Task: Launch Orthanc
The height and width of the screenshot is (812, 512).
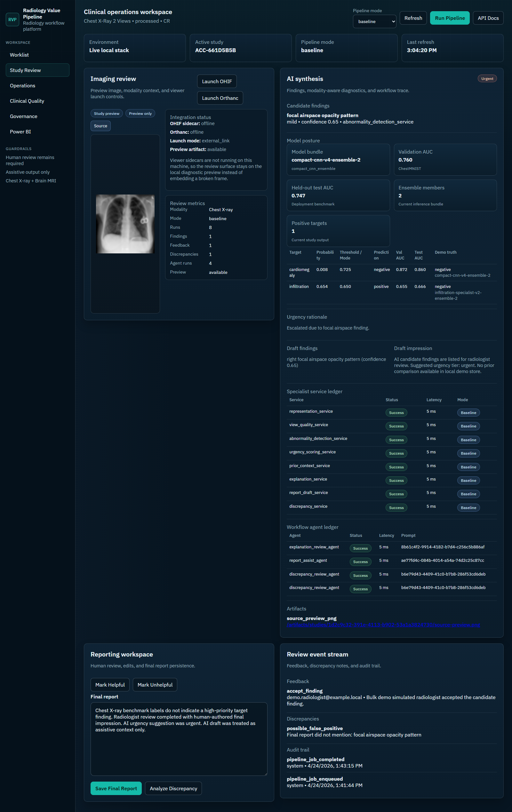Action: pyautogui.click(x=220, y=98)
